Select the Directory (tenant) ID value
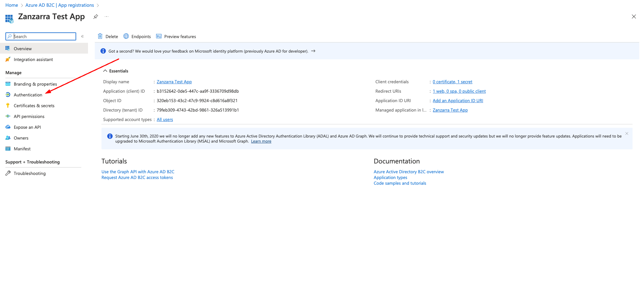The height and width of the screenshot is (302, 644). point(198,110)
